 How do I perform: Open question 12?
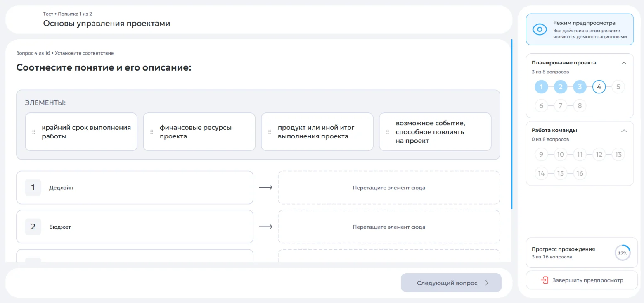[x=599, y=155]
